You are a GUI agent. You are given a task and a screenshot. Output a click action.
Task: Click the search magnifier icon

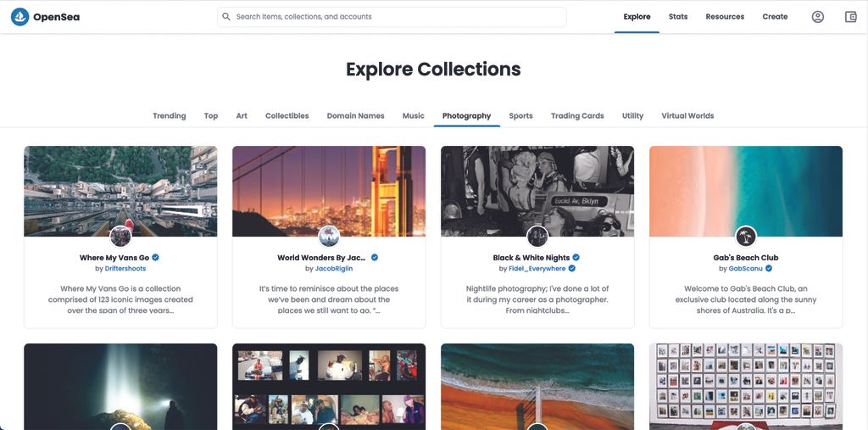point(226,17)
